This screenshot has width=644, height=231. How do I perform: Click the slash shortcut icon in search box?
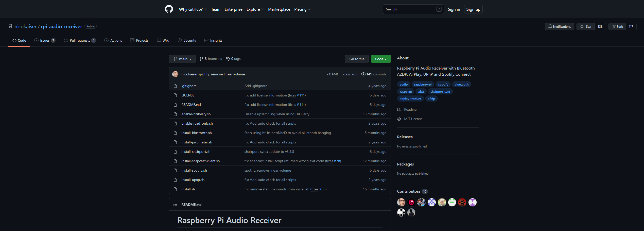click(439, 9)
